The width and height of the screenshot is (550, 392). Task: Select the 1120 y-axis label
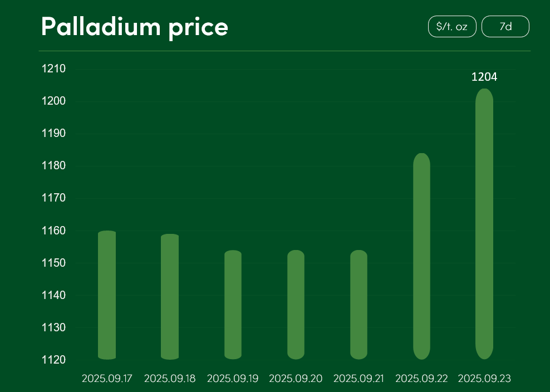54,360
